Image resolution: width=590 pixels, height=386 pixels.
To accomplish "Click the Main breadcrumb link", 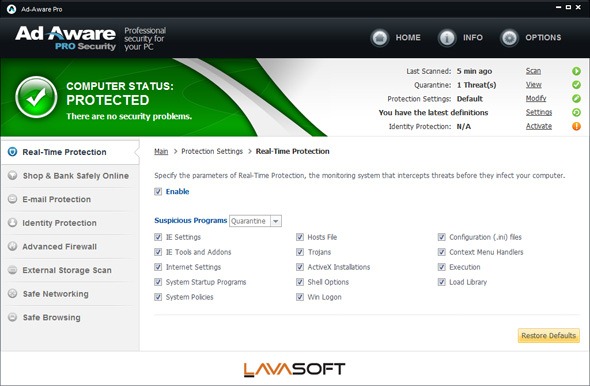I will pyautogui.click(x=161, y=151).
